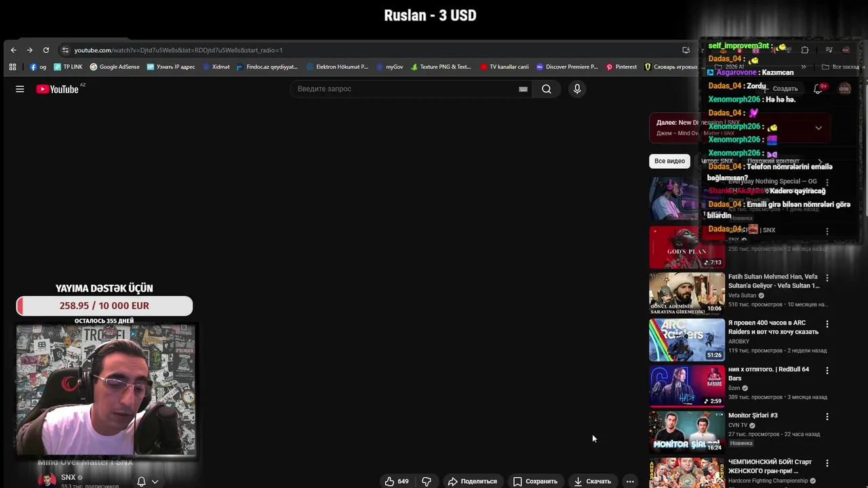Open options for Fatih Sultan Mehmed video
868x488 pixels.
click(827, 278)
